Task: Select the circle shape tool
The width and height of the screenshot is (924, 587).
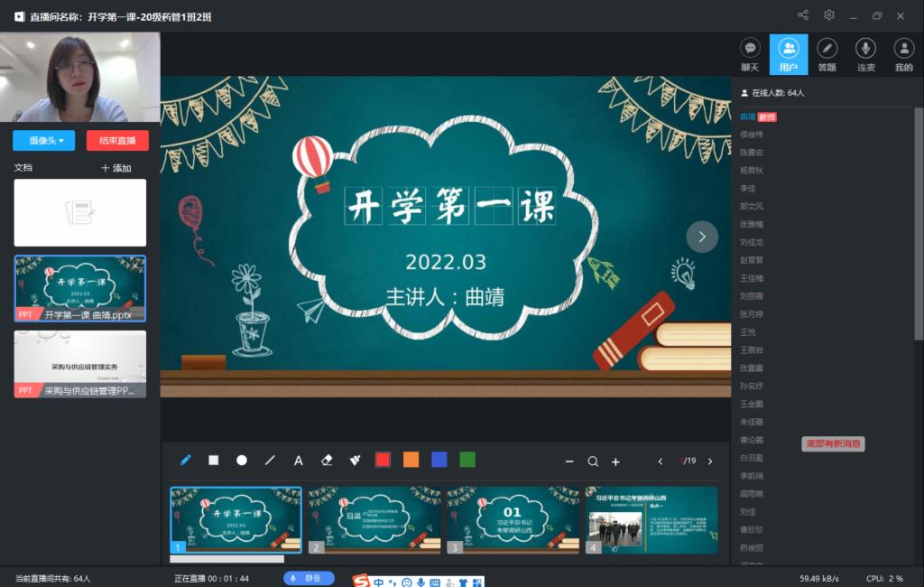Action: (x=242, y=460)
